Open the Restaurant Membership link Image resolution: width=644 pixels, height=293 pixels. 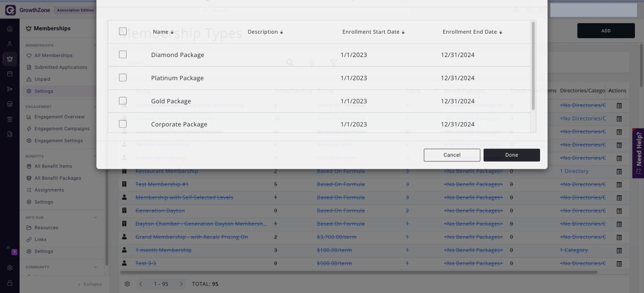pyautogui.click(x=167, y=171)
